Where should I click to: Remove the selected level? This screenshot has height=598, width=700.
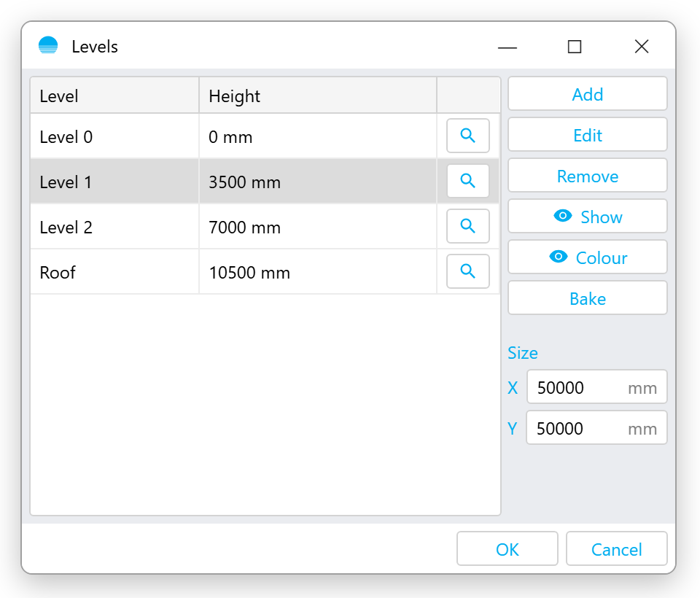tap(588, 176)
